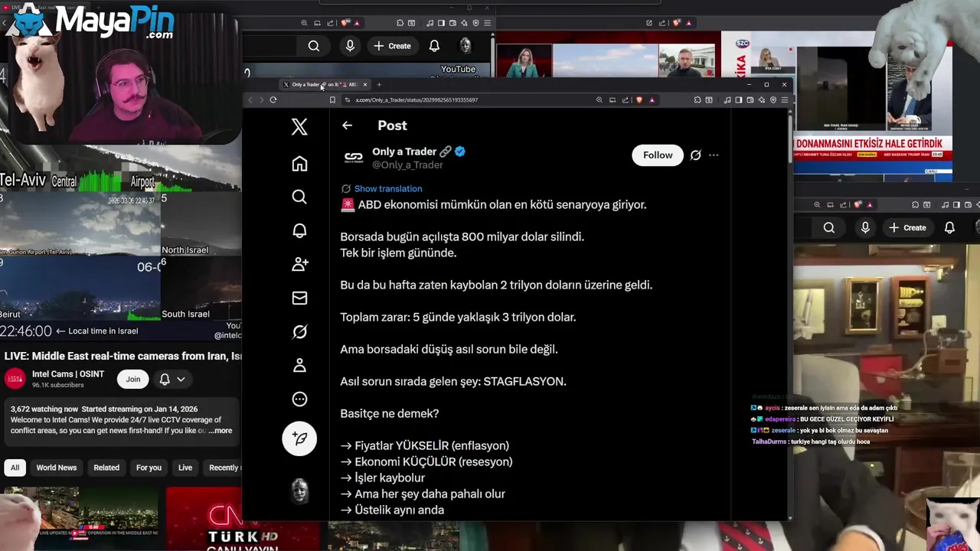Viewport: 980px width, 551px height.
Task: Select the World News filter chip
Action: tap(57, 468)
